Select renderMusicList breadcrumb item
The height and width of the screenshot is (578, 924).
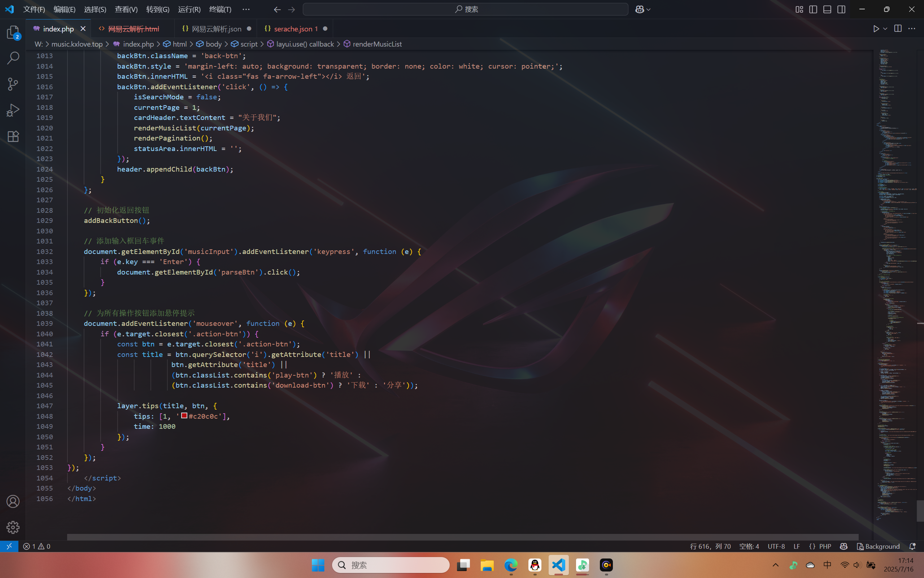point(372,44)
